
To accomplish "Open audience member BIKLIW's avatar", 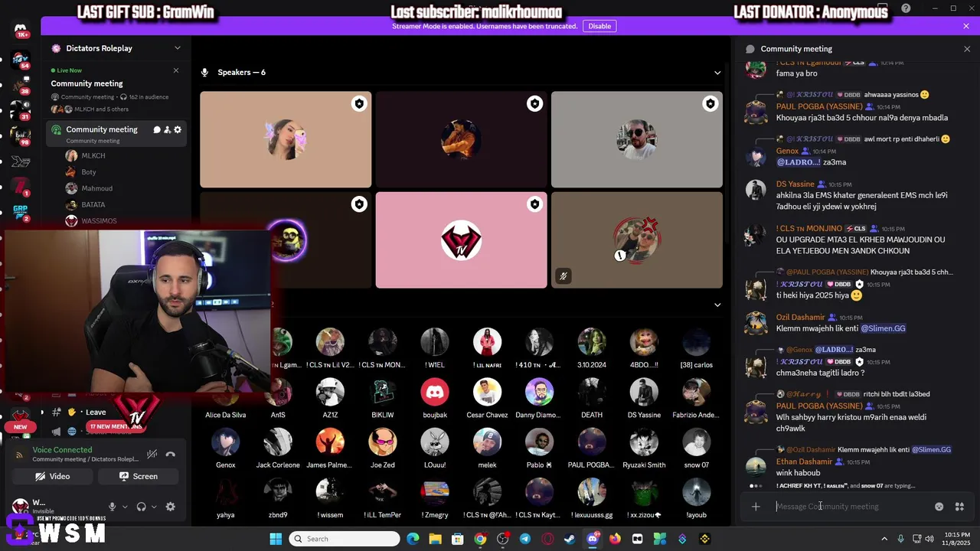I will [x=383, y=392].
